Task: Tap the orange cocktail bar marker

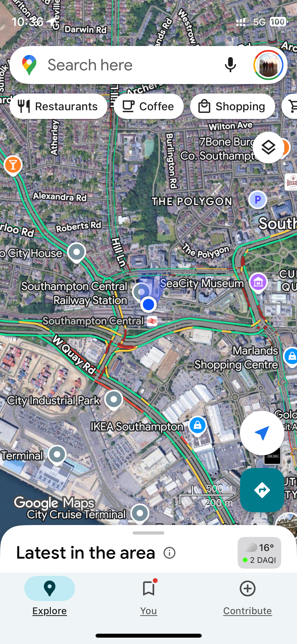Action: point(13,166)
